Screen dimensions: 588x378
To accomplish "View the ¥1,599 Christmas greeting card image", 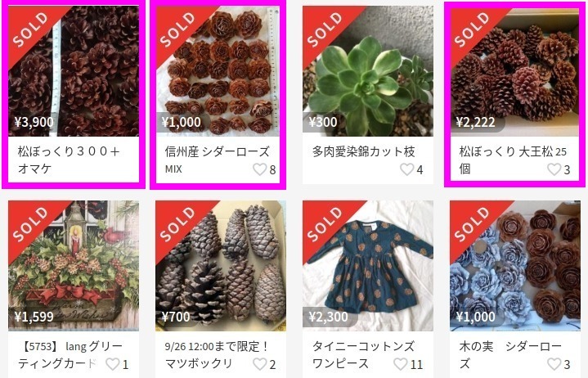I will 74,266.
